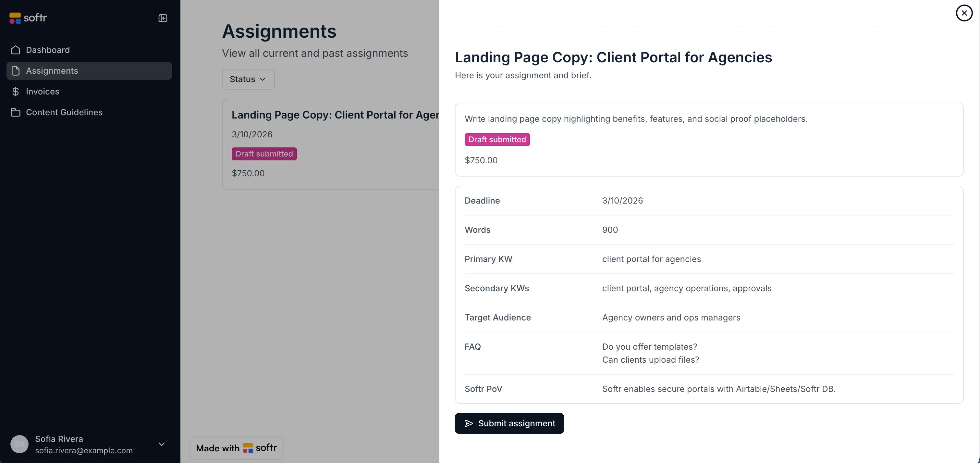The image size is (980, 463).
Task: Click the Assignments document icon
Action: (x=16, y=71)
